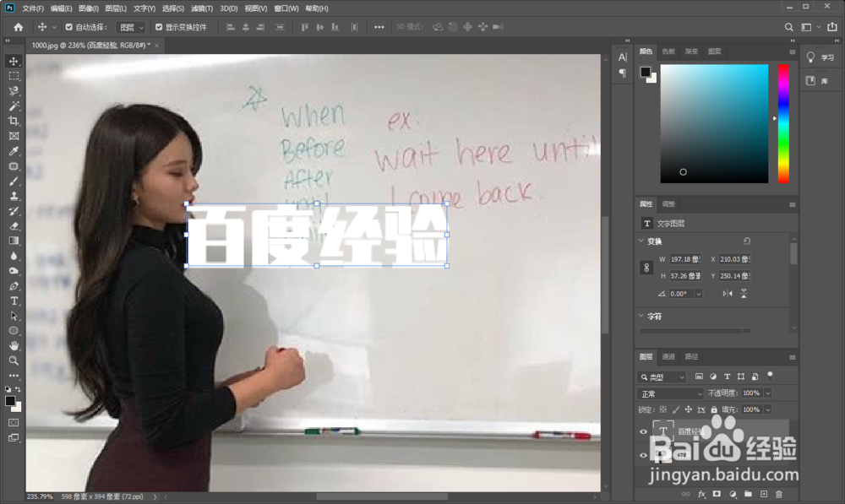Image resolution: width=845 pixels, height=504 pixels.
Task: Create a new layer with plus icon
Action: [764, 494]
